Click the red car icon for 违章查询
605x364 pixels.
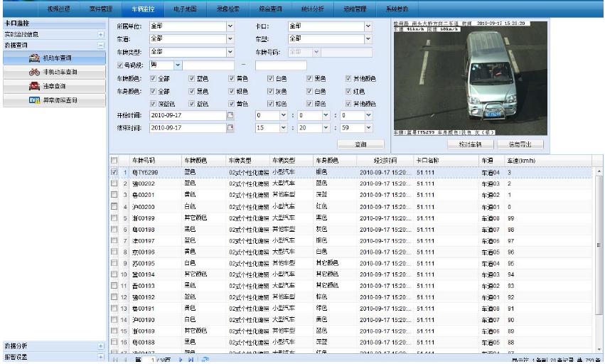tap(34, 86)
